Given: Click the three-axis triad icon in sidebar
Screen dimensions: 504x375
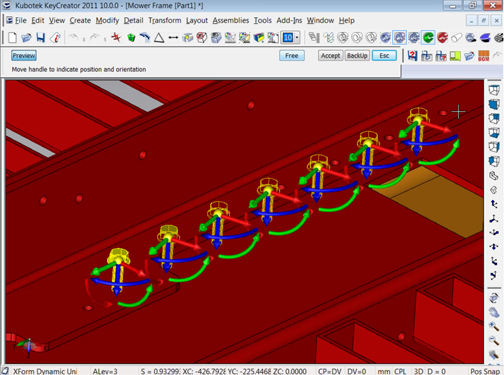Looking at the screenshot, I should pyautogui.click(x=494, y=219).
